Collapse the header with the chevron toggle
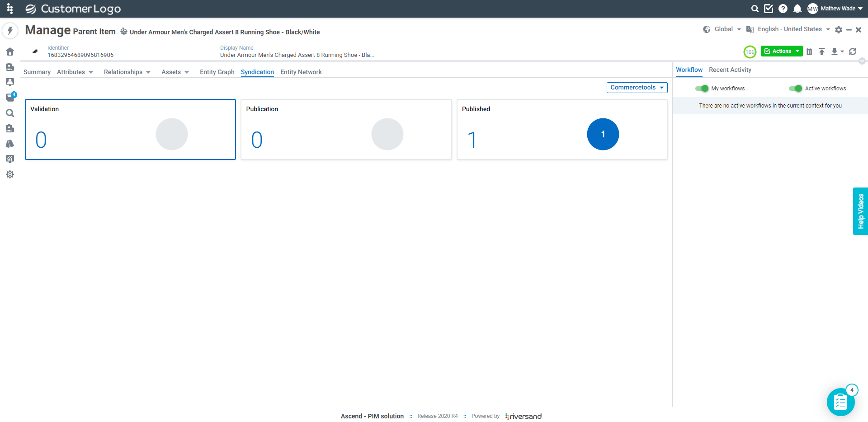The width and height of the screenshot is (868, 422). click(862, 61)
